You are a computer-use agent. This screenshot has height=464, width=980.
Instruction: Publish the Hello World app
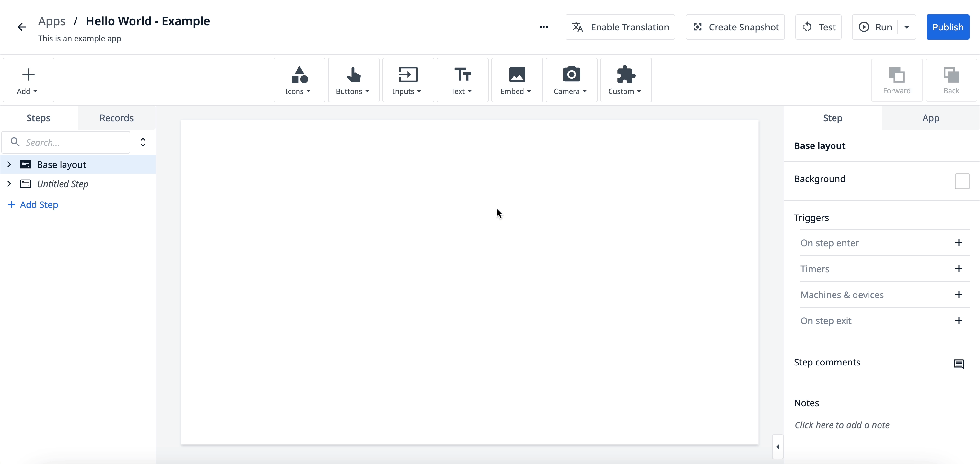coord(948,27)
